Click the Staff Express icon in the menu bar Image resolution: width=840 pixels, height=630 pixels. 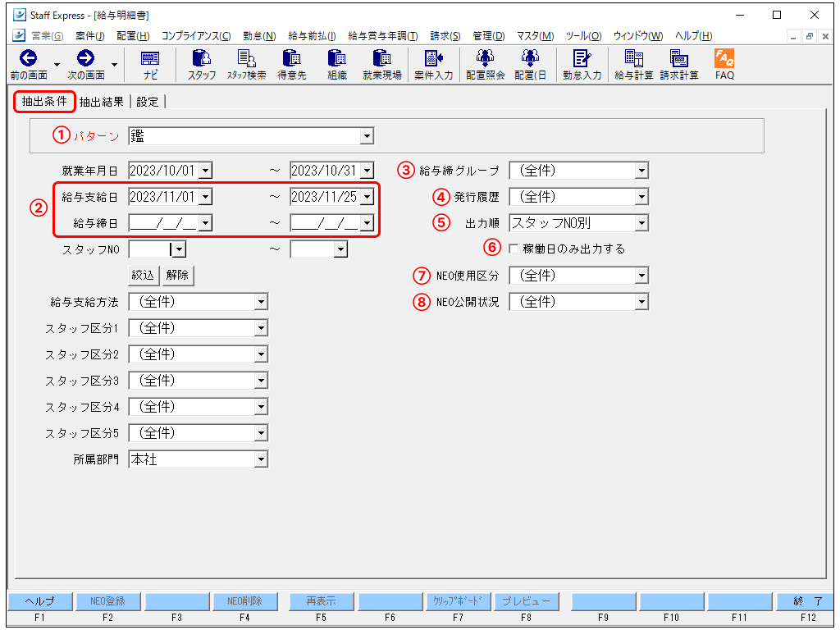pyautogui.click(x=19, y=35)
